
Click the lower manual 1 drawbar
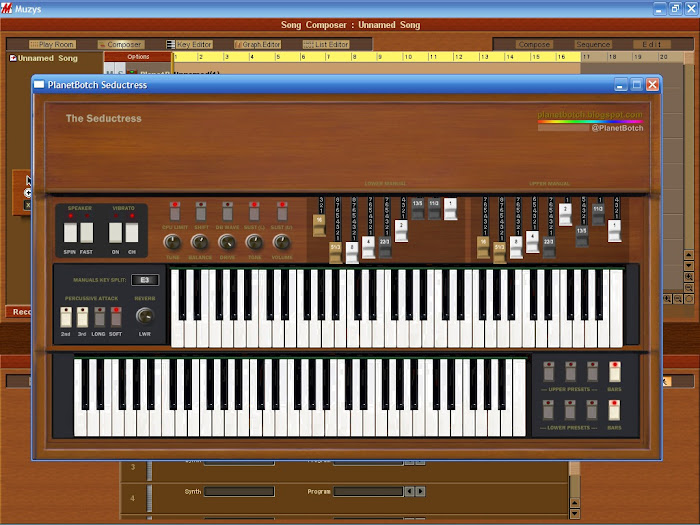click(450, 209)
